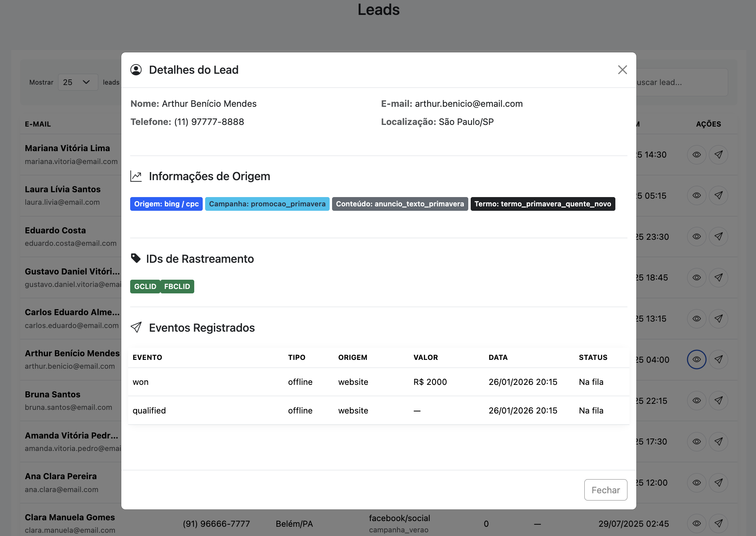View details for Mariana Vitória Lima
This screenshot has height=536, width=756.
pos(696,155)
